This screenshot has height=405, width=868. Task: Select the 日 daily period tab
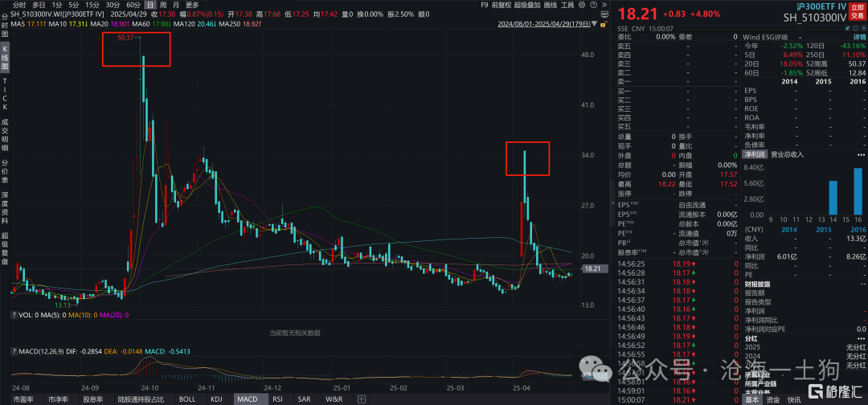coord(150,5)
